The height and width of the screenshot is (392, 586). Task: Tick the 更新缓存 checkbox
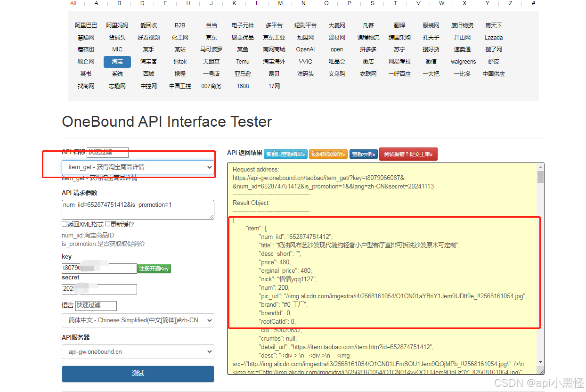tap(107, 224)
